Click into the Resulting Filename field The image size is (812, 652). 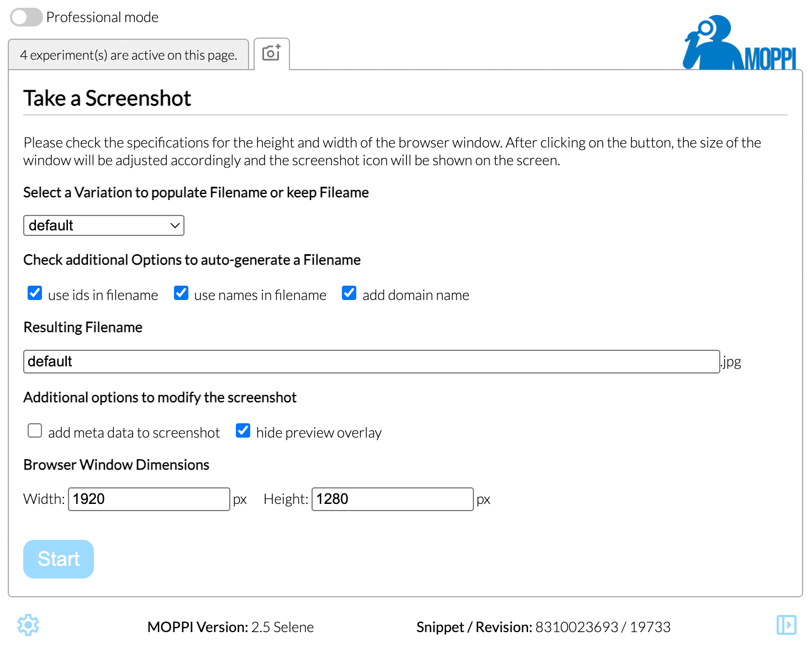coord(371,361)
